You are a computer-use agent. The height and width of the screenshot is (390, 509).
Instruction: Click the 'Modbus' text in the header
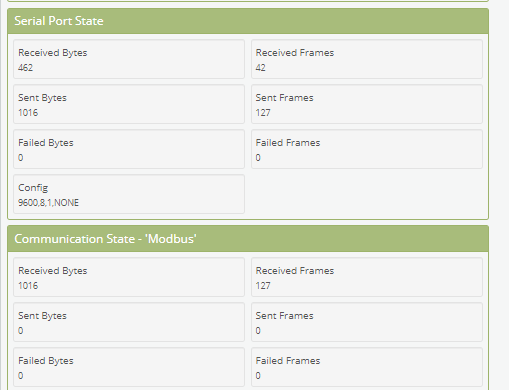[x=171, y=239]
